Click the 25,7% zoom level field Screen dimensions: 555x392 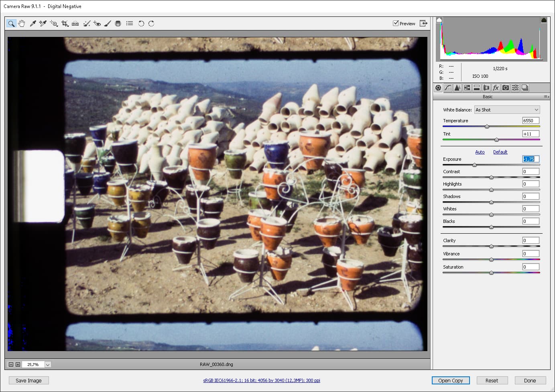[33, 364]
